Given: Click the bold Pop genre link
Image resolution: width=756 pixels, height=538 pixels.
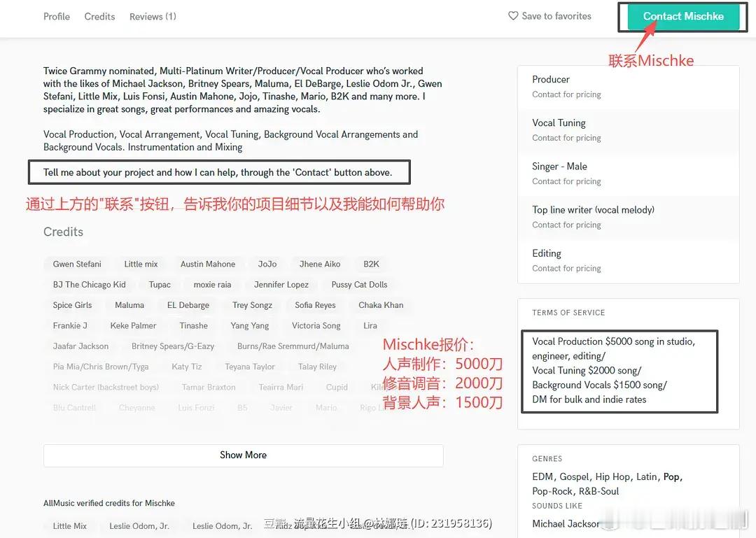Looking at the screenshot, I should [671, 476].
